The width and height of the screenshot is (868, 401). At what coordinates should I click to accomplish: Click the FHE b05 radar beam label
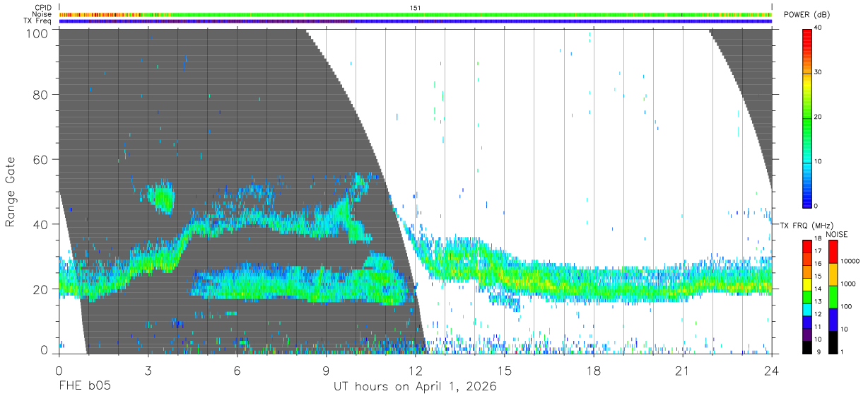[x=84, y=387]
